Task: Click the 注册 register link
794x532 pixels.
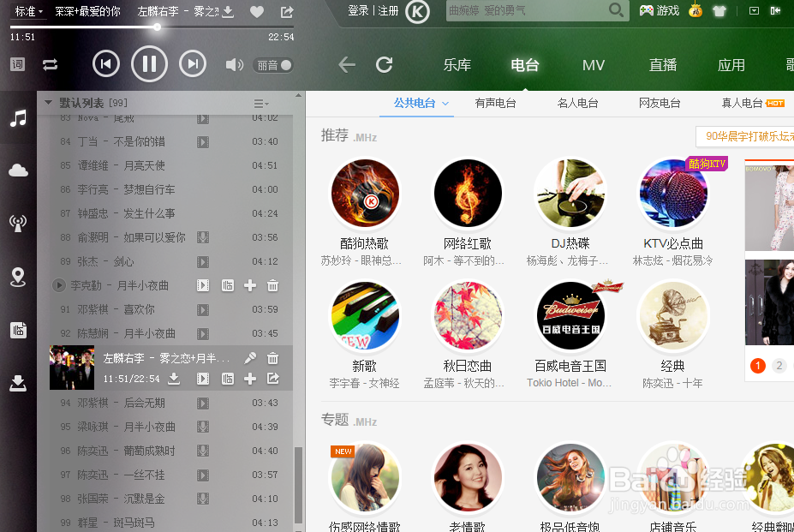Action: (x=388, y=10)
